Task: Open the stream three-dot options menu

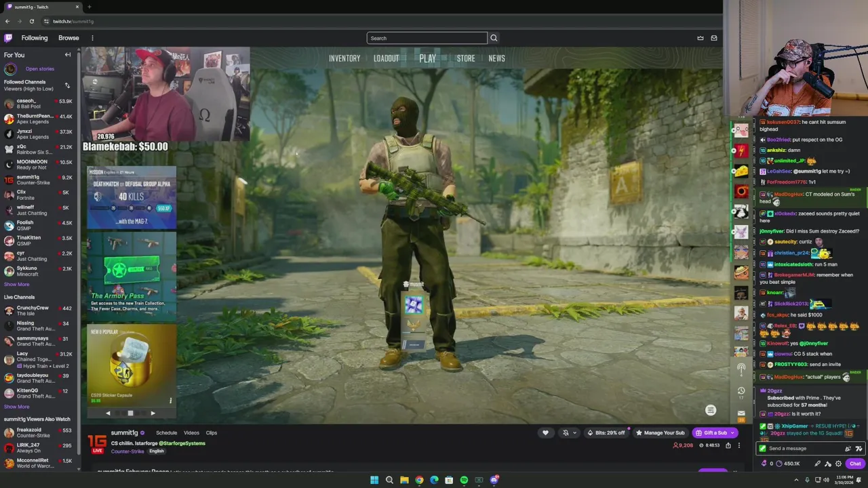Action: pos(738,445)
